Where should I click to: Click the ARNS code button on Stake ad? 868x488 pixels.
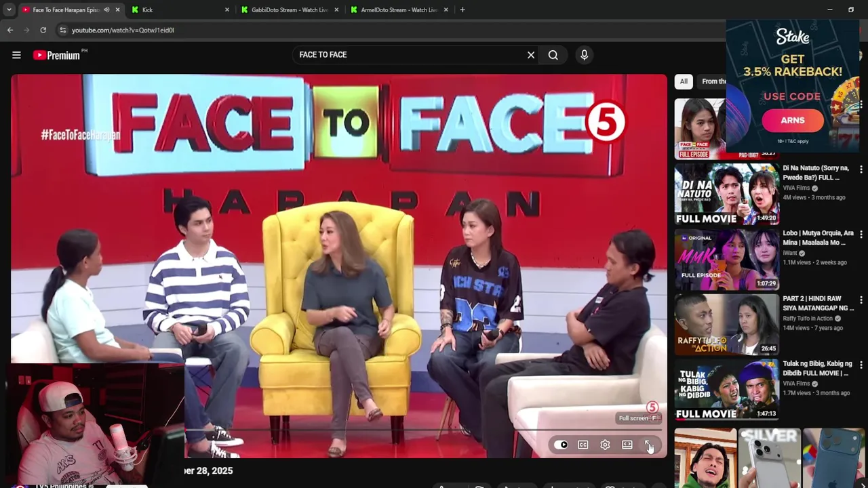793,121
